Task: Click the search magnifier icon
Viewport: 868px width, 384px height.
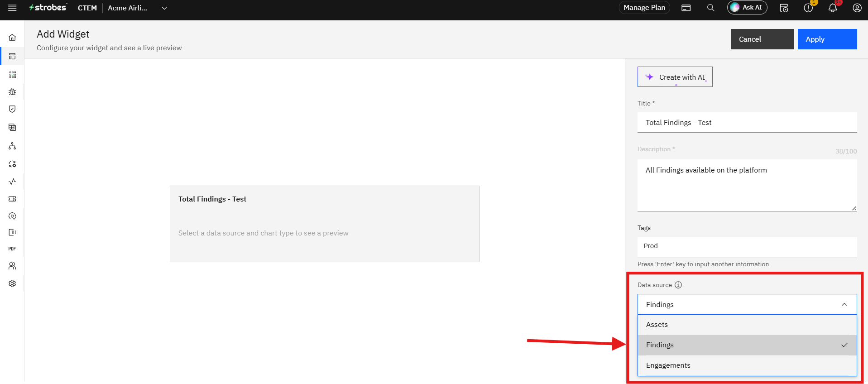Action: pos(711,8)
